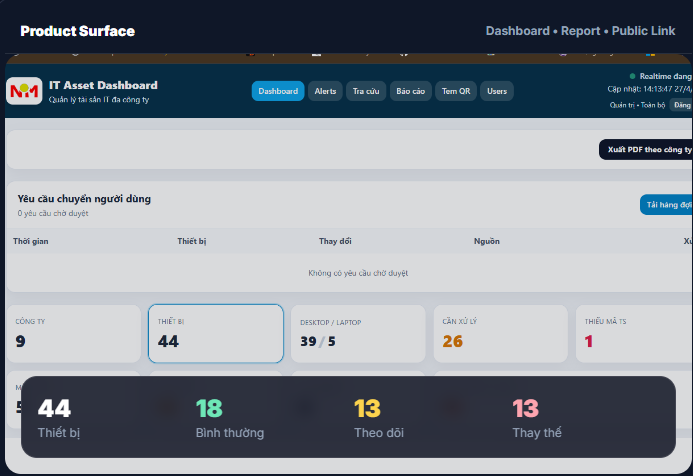This screenshot has width=693, height=476.
Task: Open the Thiếu mã TS card
Action: (x=634, y=333)
